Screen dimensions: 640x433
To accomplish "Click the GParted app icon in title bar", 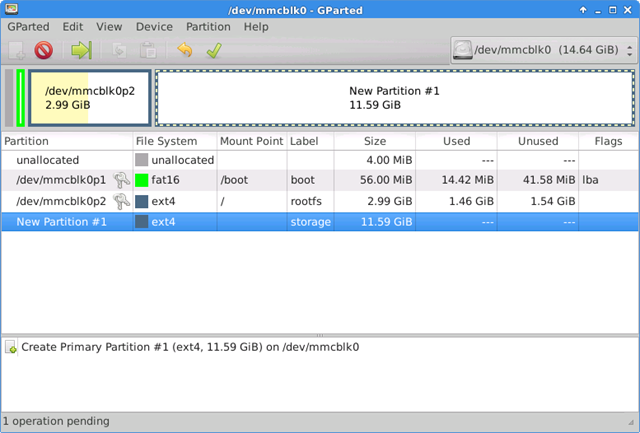I will point(11,9).
